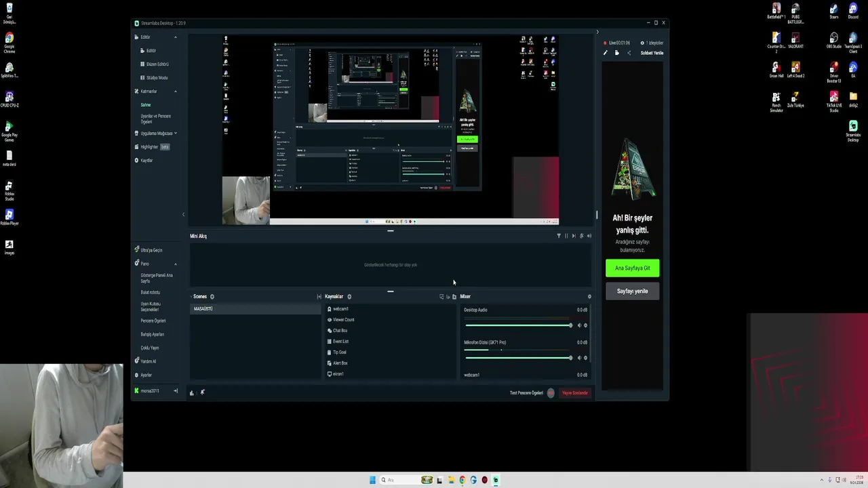This screenshot has width=868, height=488.
Task: Select the MASAÜSTÜ scene
Action: pos(255,309)
